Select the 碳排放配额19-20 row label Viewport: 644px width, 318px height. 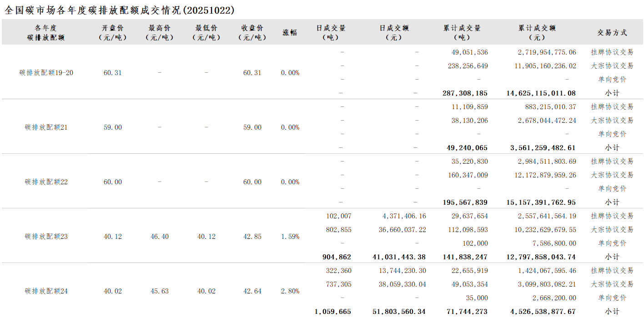click(x=46, y=73)
